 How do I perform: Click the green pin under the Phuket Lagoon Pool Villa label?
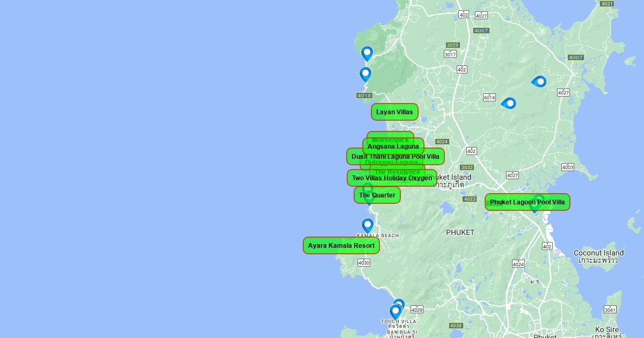pyautogui.click(x=535, y=207)
